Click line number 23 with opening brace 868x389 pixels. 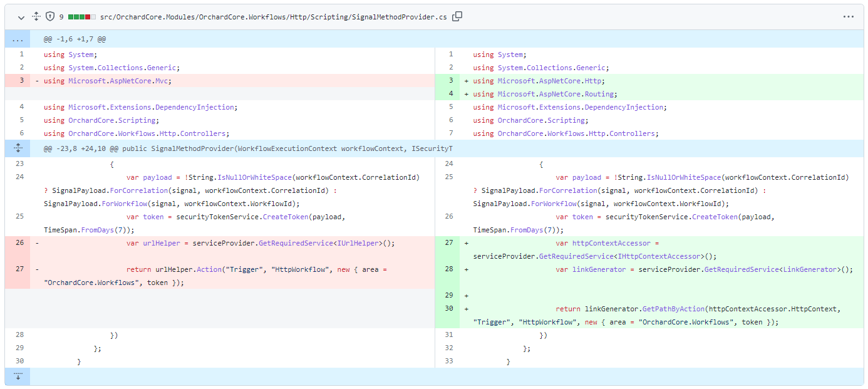(x=18, y=164)
